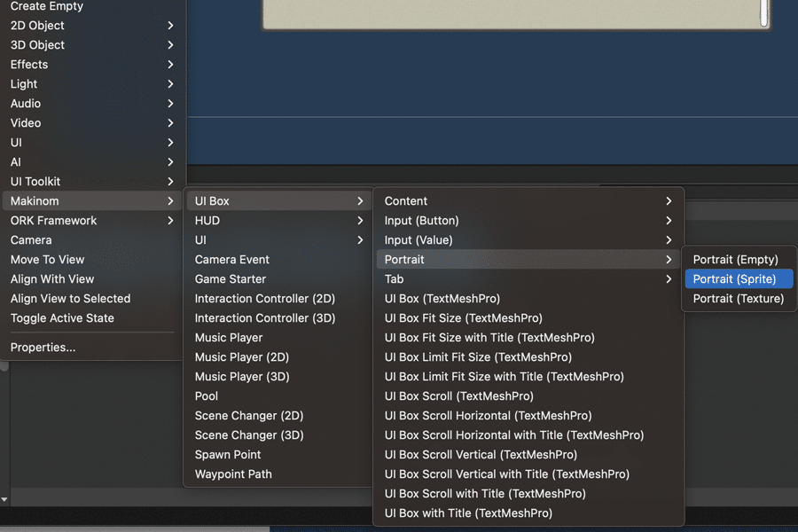This screenshot has width=798, height=532.
Task: Select Align With View
Action: tap(91, 279)
